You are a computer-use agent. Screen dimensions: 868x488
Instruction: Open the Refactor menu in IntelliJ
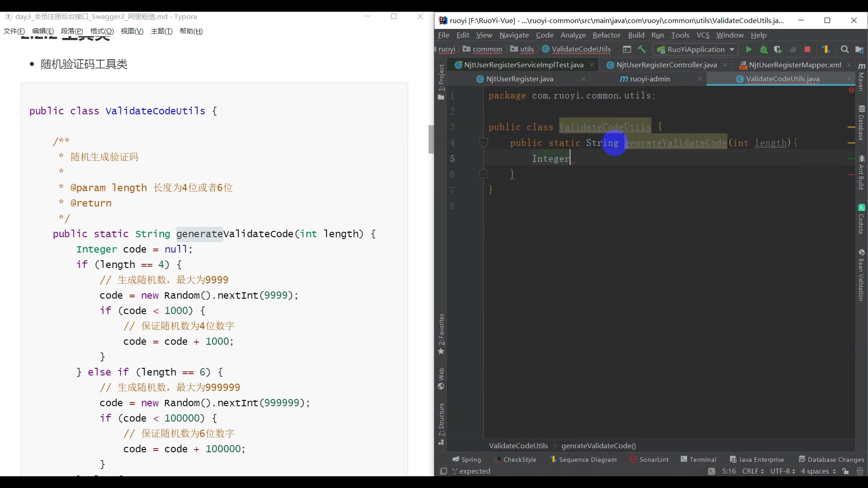tap(606, 35)
